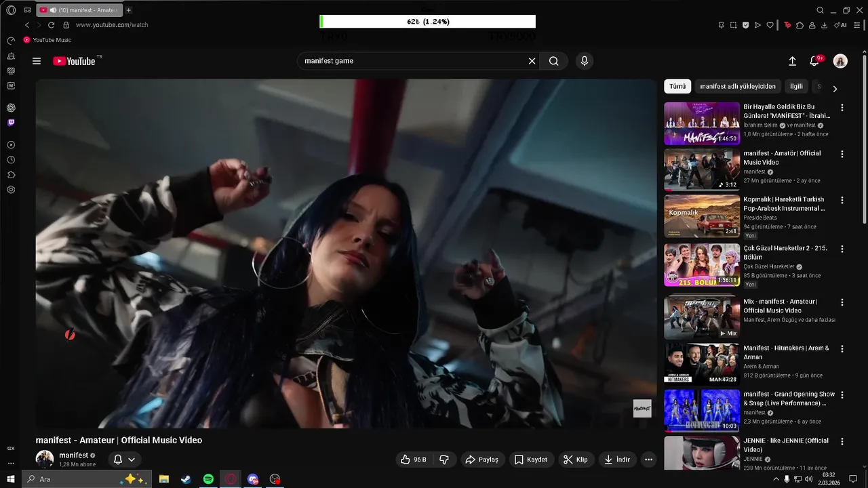Image resolution: width=868 pixels, height=488 pixels.
Task: Open Spotify from the taskbar
Action: point(208,479)
